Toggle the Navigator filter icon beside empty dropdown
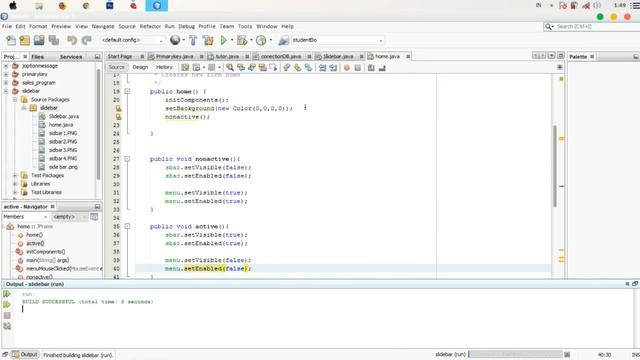Viewport: 640px width, 360px height. (x=94, y=217)
